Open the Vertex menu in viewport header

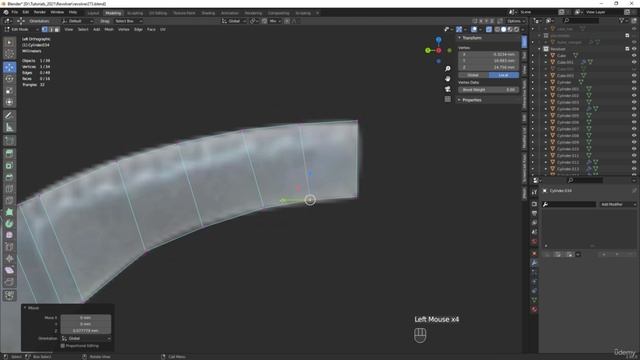(124, 29)
